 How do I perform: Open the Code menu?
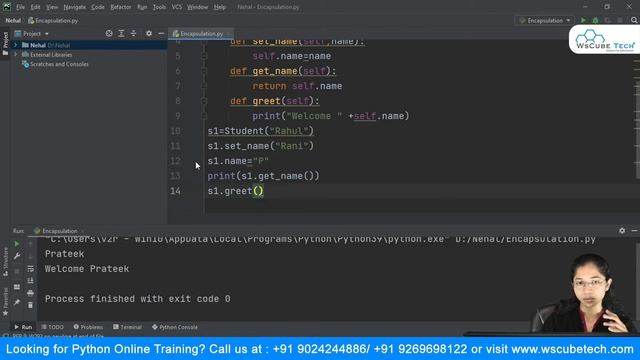(98, 7)
